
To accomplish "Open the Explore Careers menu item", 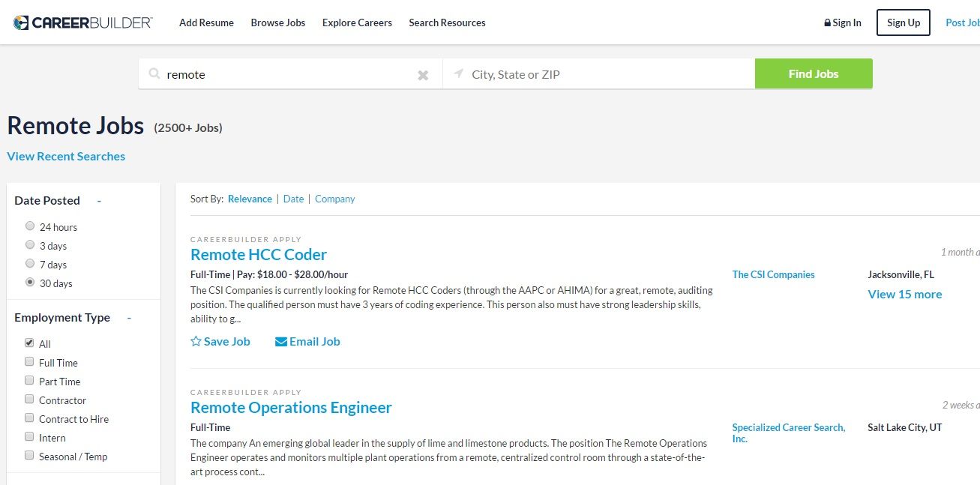I will (357, 22).
